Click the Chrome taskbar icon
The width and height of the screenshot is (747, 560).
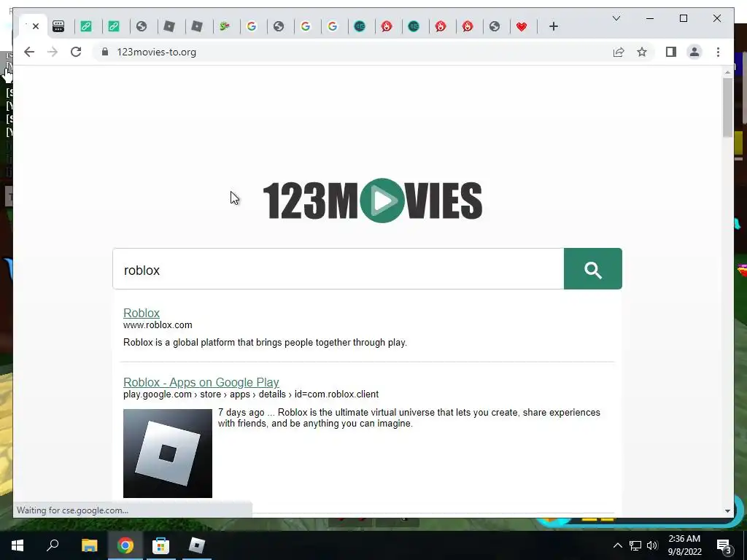tap(125, 545)
